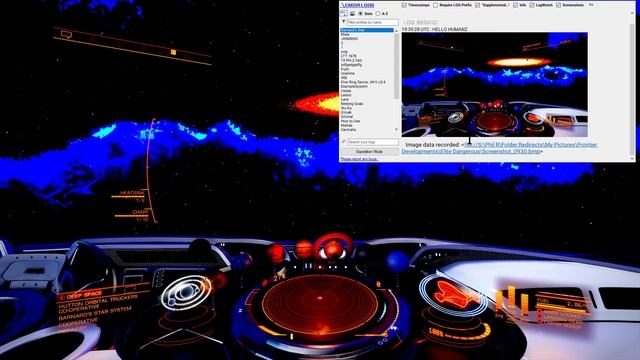Open the embedded screenshot thumbnail in log

tap(495, 84)
